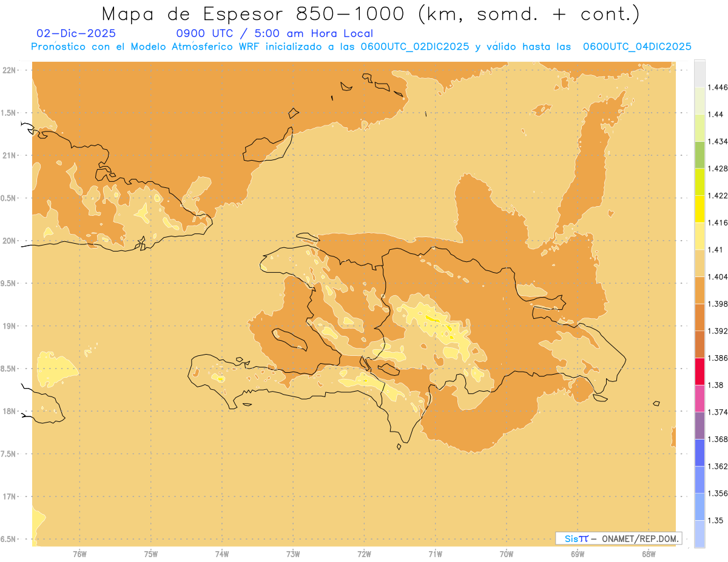Click the "SisTT - ONAMET/REP.DOM." credit box
Viewport: 728px width, 562px height.
[x=618, y=538]
